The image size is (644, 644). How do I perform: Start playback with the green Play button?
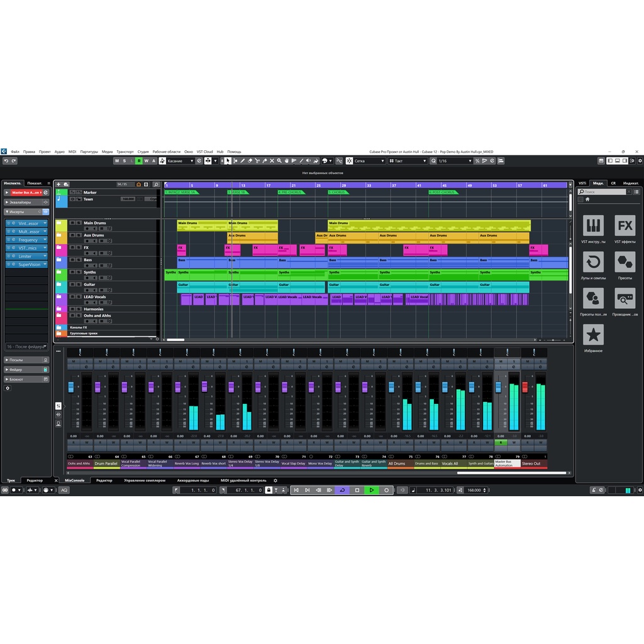tap(372, 490)
